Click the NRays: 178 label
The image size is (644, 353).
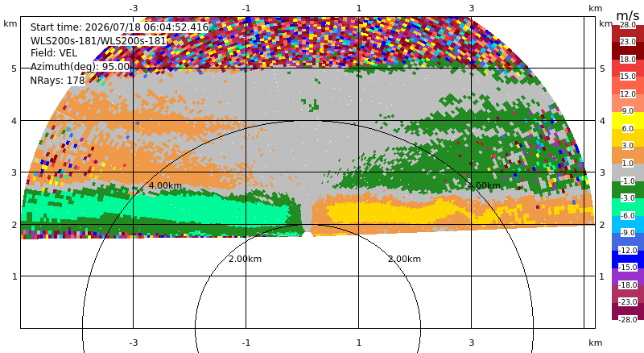57,81
